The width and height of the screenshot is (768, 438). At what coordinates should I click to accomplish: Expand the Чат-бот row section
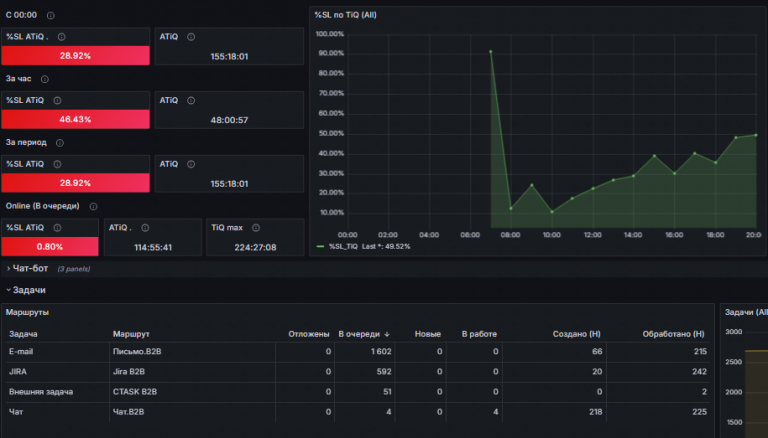[x=30, y=268]
